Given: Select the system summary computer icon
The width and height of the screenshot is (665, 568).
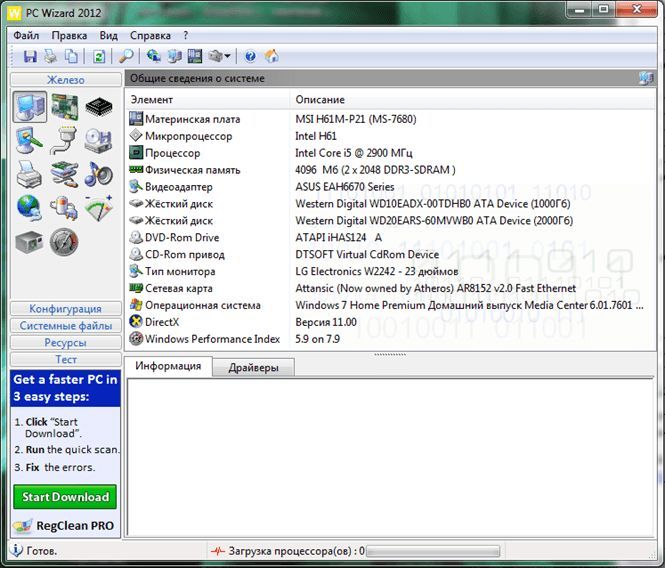Looking at the screenshot, I should [x=30, y=106].
